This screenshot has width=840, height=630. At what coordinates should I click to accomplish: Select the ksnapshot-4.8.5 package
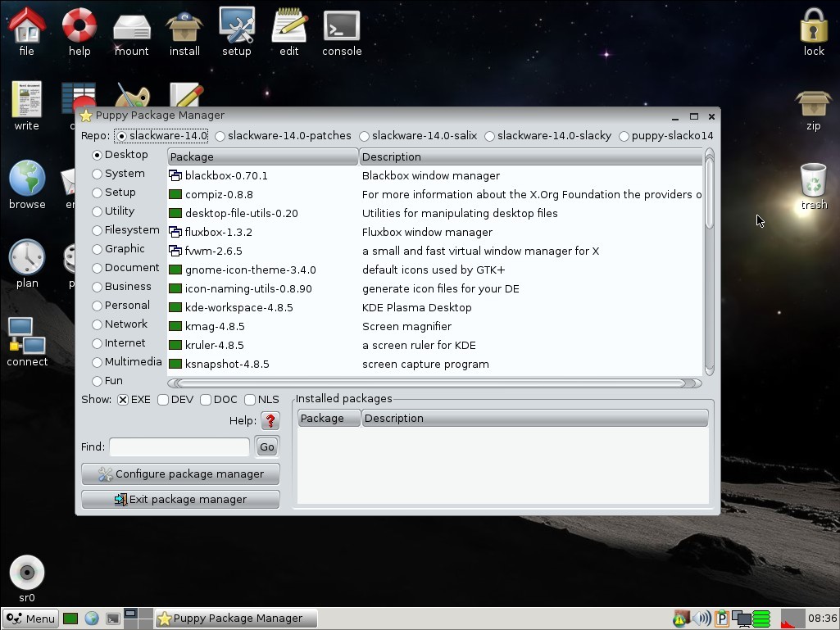(434, 365)
